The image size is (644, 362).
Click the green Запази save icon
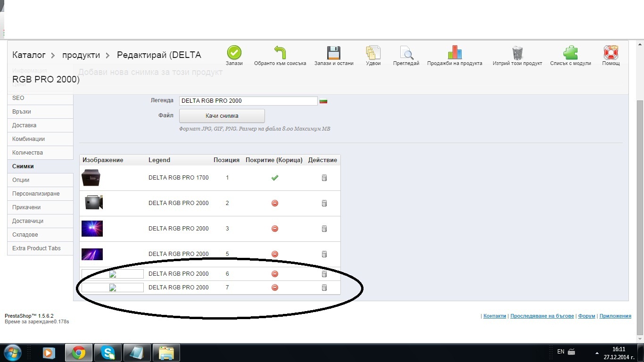[234, 52]
